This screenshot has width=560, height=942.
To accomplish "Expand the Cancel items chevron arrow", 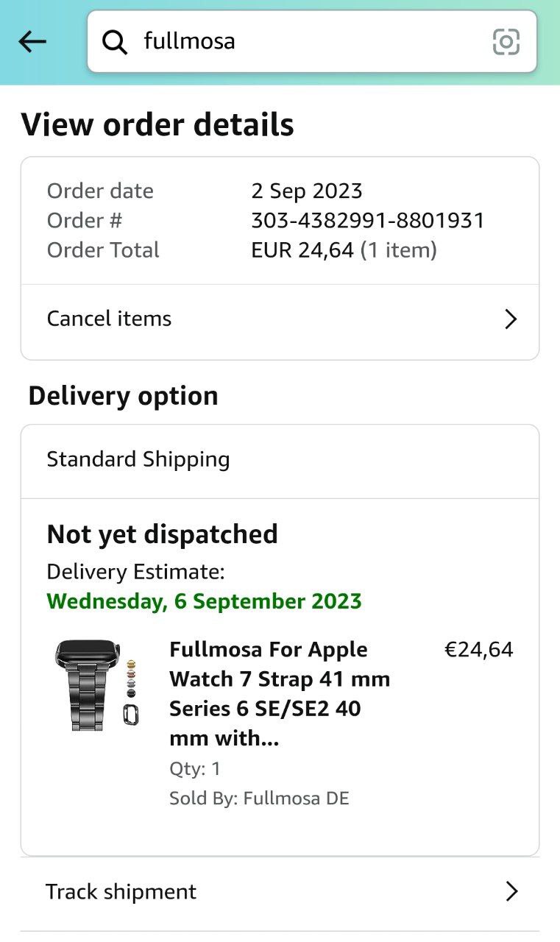I will 511,319.
